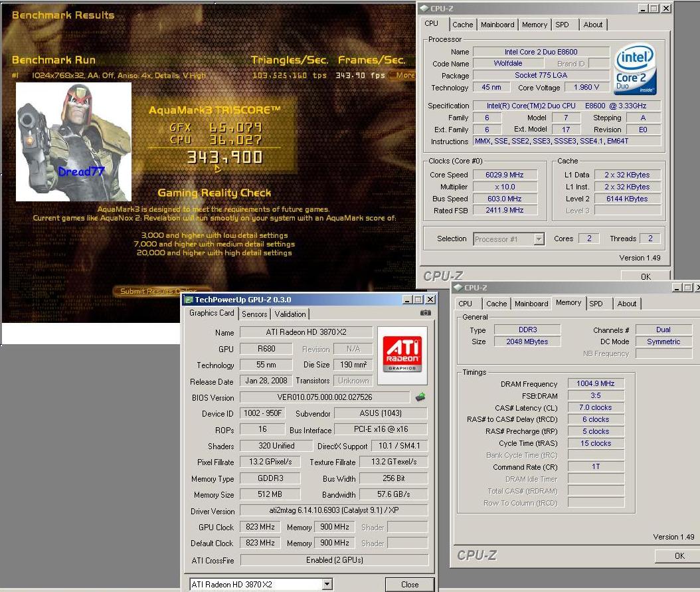Switch to Validation tab in GPU-Z
The image size is (700, 592).
290,314
